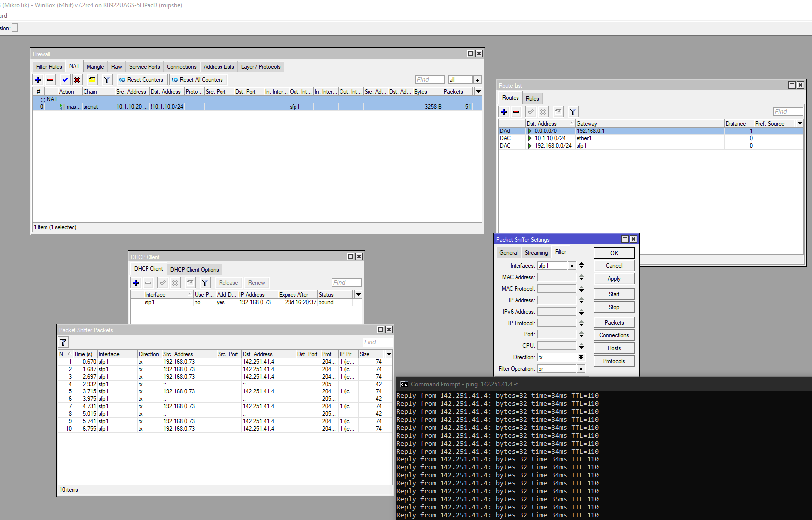Click Find field in Packet Sniffer Packets
Image resolution: width=812 pixels, height=520 pixels.
[377, 342]
